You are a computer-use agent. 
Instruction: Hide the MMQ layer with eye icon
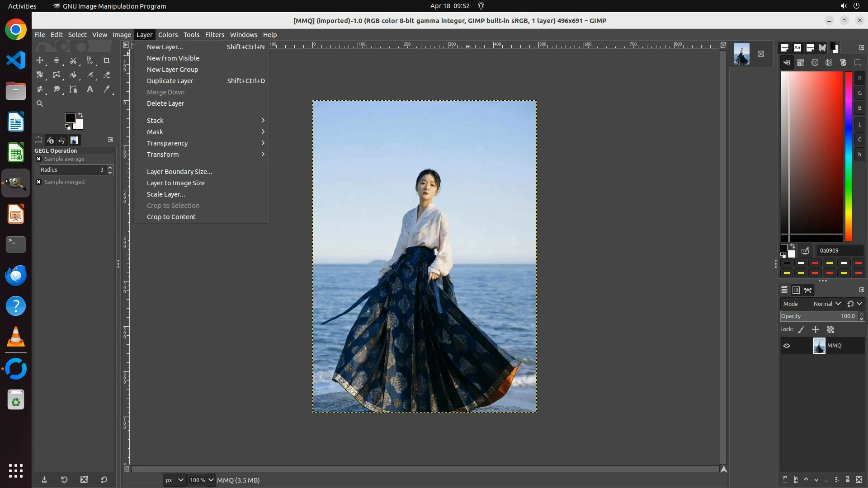787,346
